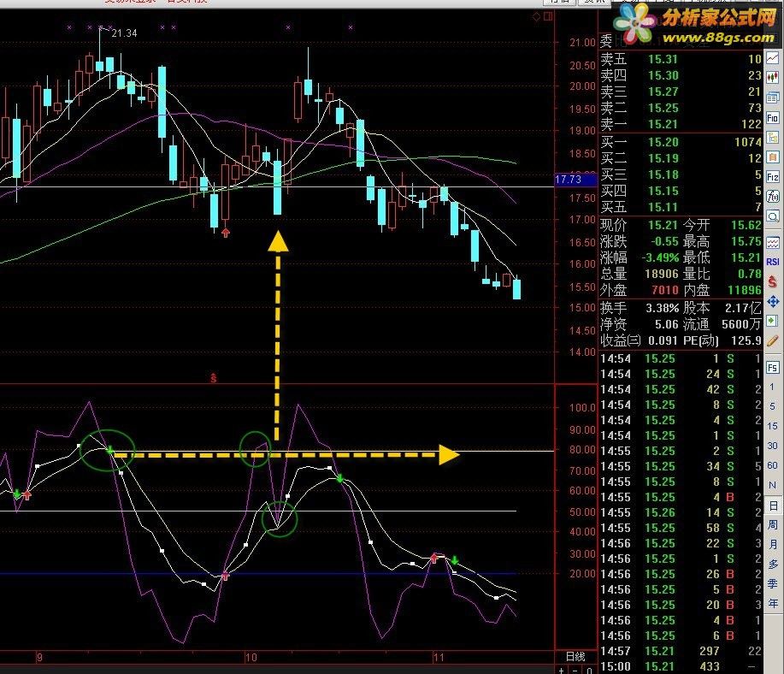Click the small square panel icon atop chart
Viewport: 784px width, 674px height.
(x=549, y=16)
